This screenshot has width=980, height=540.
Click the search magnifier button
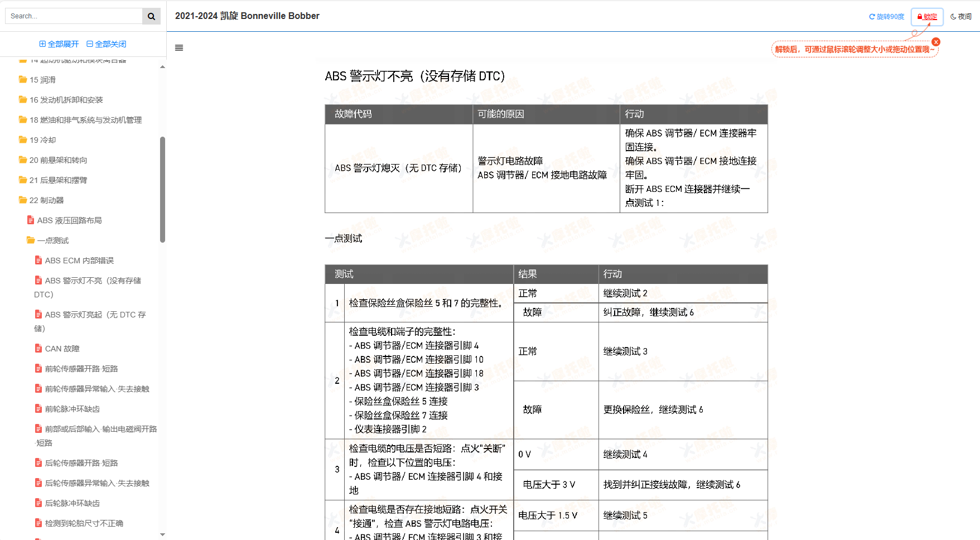pyautogui.click(x=151, y=16)
